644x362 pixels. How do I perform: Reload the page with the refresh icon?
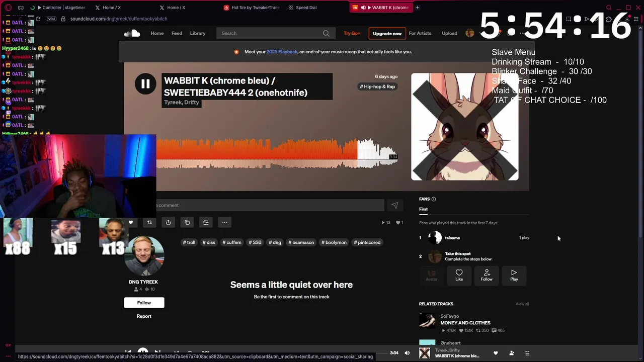click(x=38, y=19)
